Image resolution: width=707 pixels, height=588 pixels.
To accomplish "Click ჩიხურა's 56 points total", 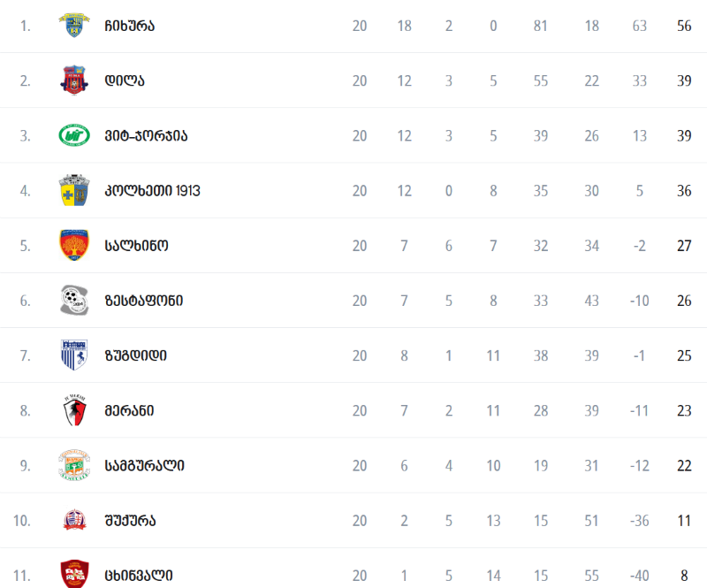I will (x=684, y=26).
